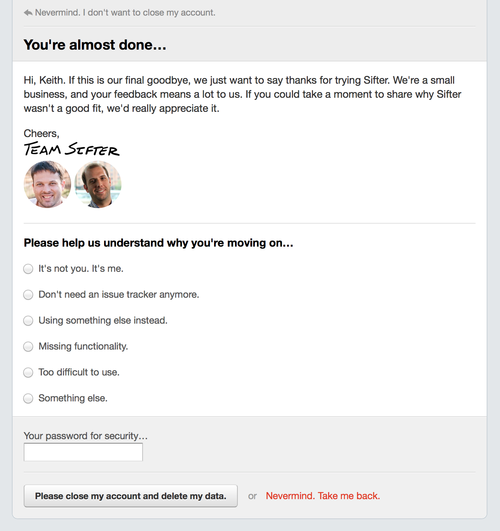Mark "Too difficult to use" as the reason
The image size is (500, 531).
(x=28, y=373)
